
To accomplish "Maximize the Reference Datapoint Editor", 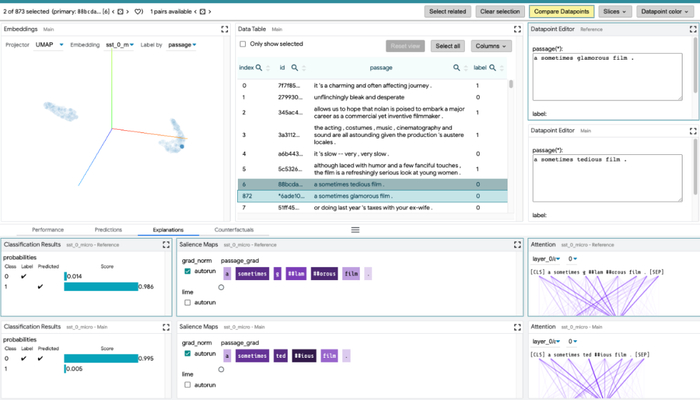I will pyautogui.click(x=693, y=29).
